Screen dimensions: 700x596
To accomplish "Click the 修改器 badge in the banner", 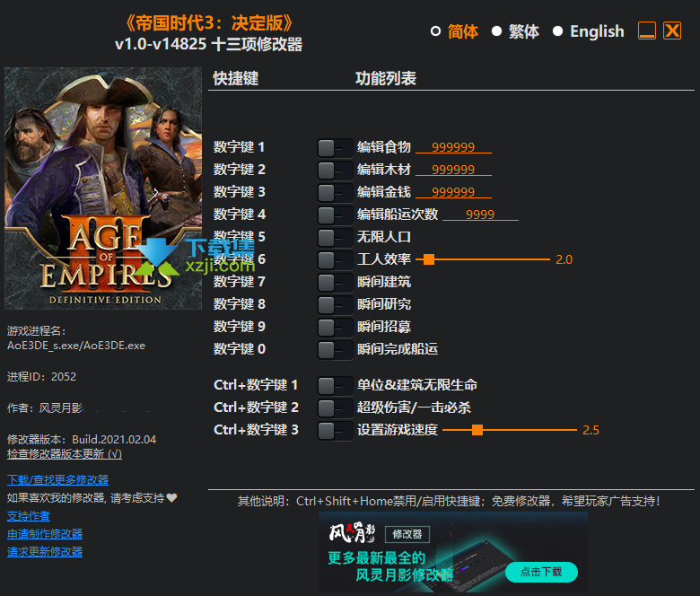I will [407, 534].
